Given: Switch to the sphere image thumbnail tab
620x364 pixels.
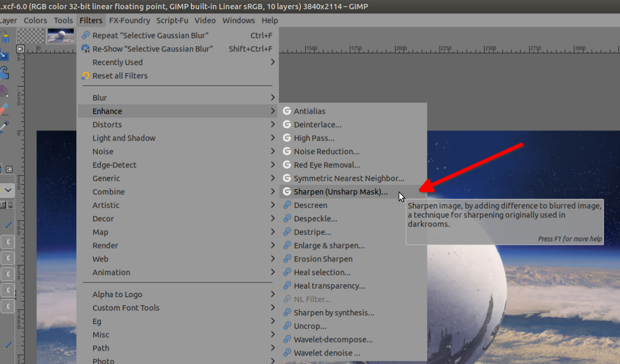Looking at the screenshot, I should [60, 36].
